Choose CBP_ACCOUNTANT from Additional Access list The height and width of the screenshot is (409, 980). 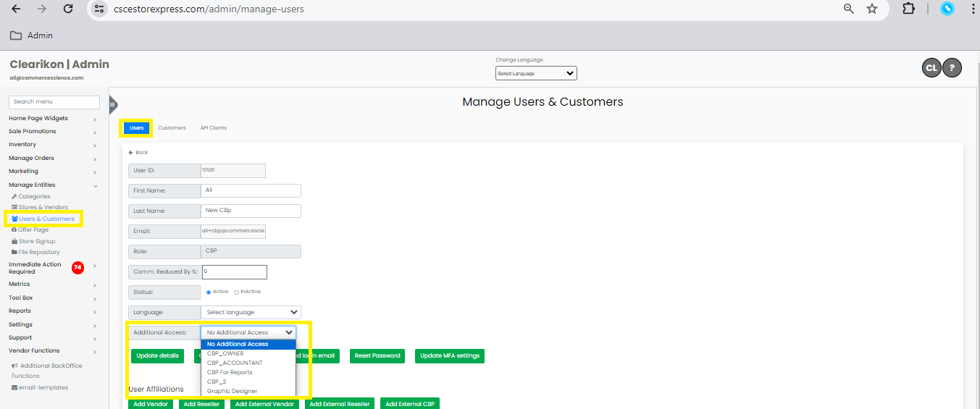tap(235, 363)
